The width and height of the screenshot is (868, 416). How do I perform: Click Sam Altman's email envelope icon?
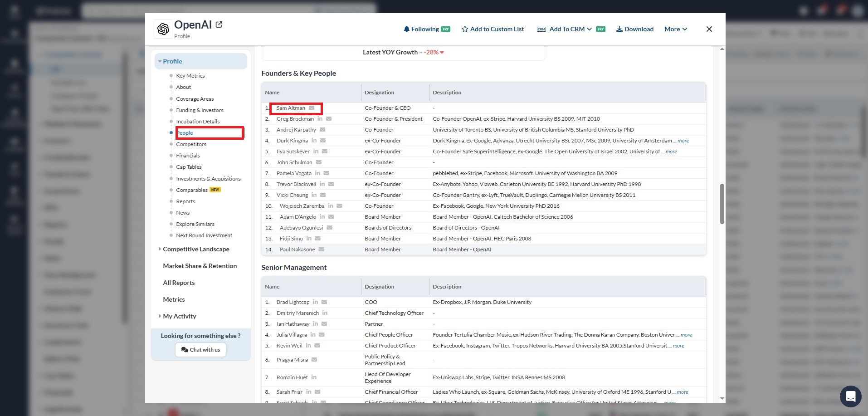312,108
